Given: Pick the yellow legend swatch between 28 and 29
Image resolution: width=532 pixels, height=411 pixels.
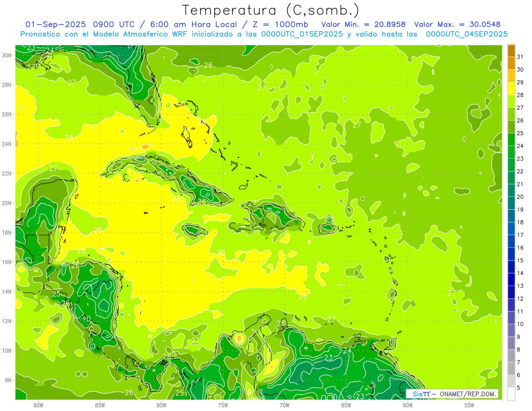Looking at the screenshot, I should tap(511, 89).
